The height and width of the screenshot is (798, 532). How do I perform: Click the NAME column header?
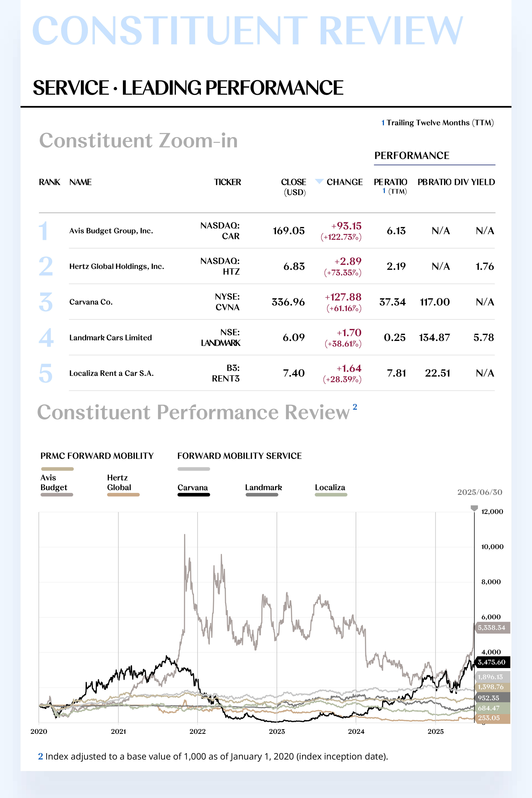(80, 182)
